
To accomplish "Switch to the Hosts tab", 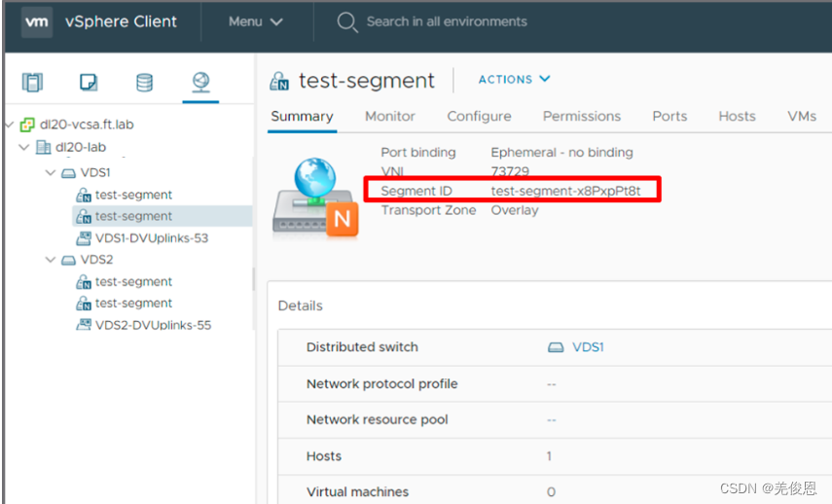I will point(737,116).
